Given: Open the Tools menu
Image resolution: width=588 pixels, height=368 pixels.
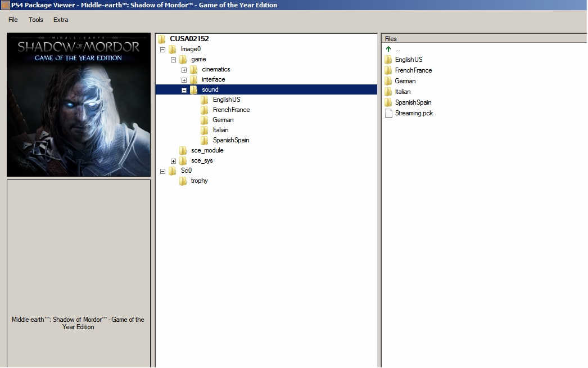Looking at the screenshot, I should coord(35,20).
